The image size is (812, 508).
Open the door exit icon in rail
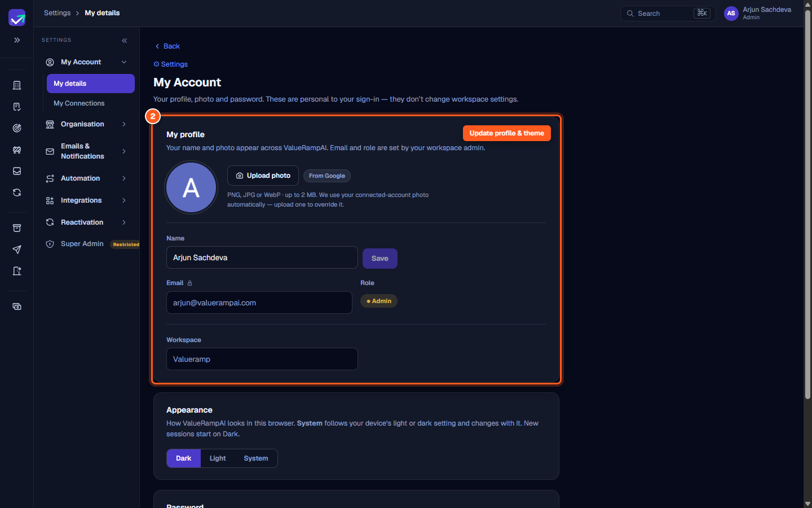17,271
